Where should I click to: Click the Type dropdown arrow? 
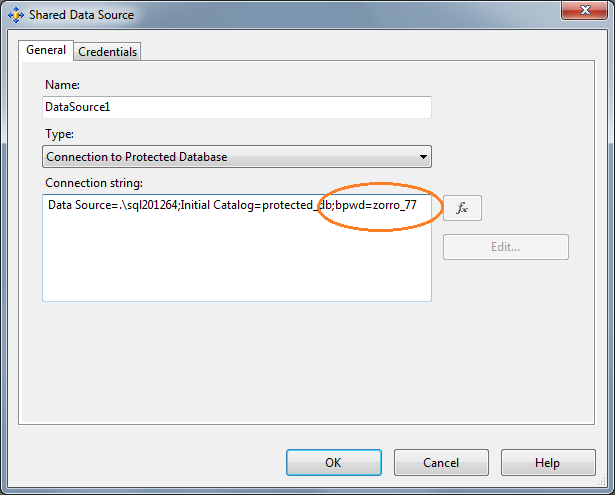coord(423,157)
